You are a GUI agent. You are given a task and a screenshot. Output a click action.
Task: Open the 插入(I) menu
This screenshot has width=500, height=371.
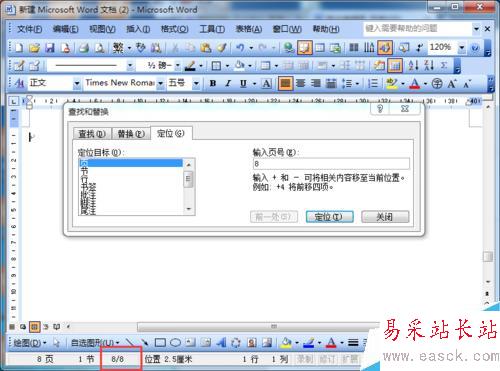[138, 29]
